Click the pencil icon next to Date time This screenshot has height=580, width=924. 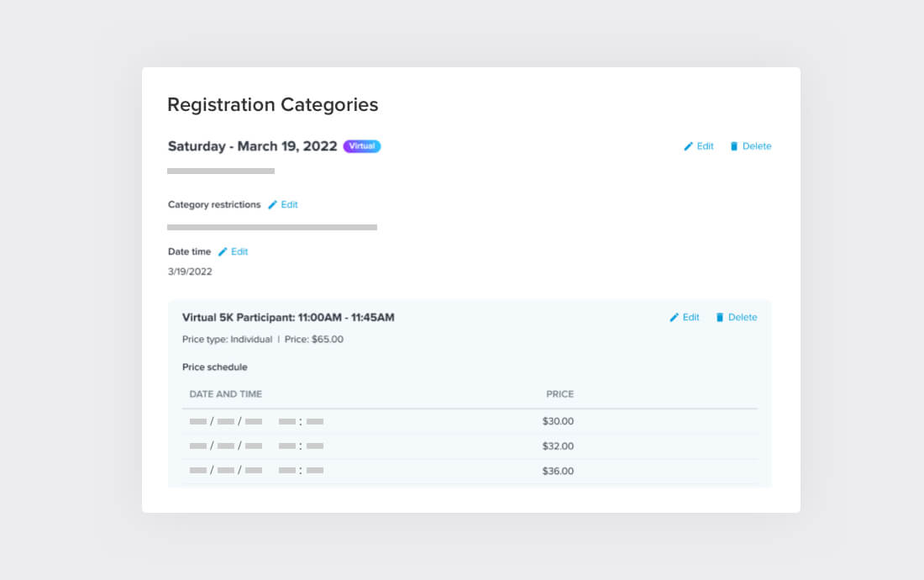point(223,252)
